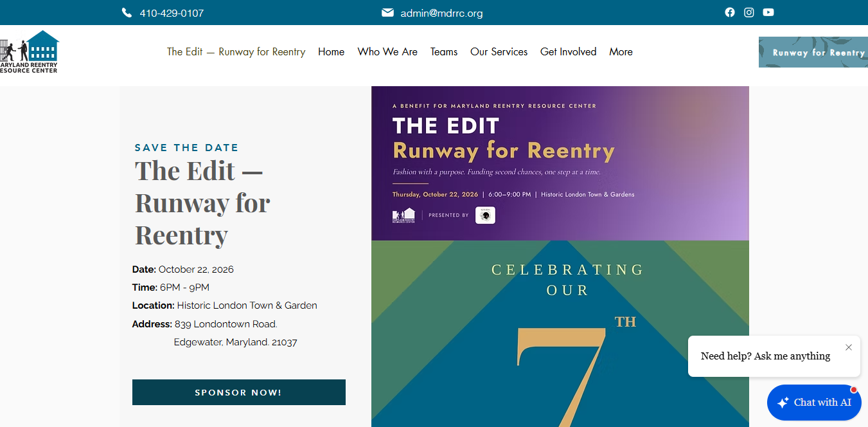The height and width of the screenshot is (427, 868).
Task: Click the SPONSOR NOW! button
Action: [238, 392]
